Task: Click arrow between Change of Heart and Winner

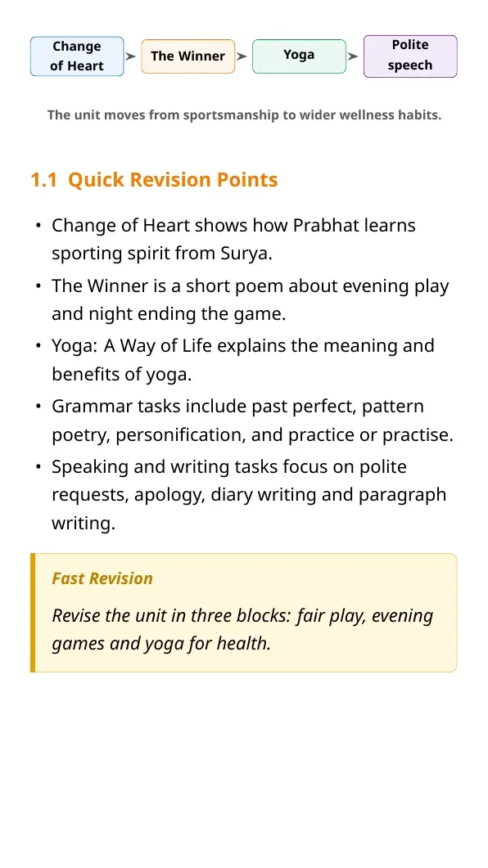Action: click(131, 56)
